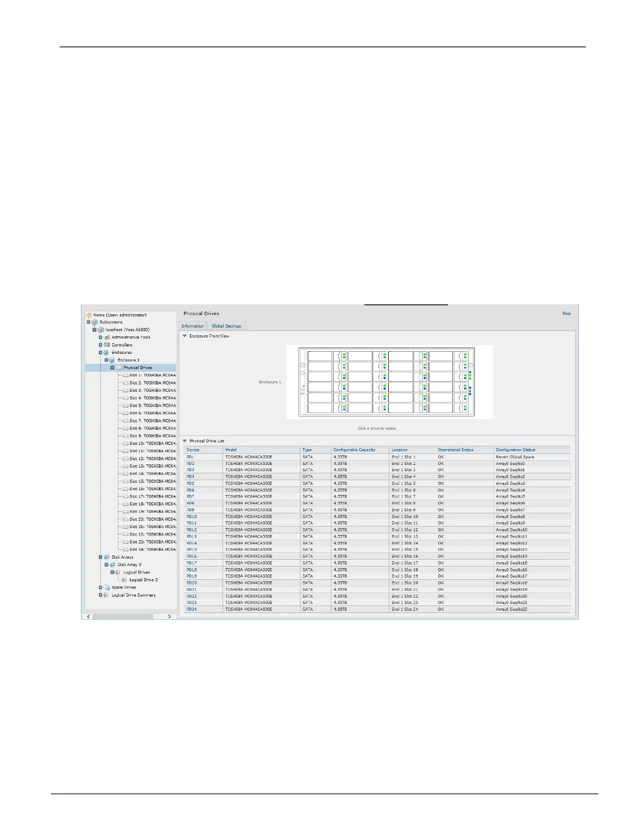Collapse the Disk Arrays tree node
The image size is (644, 834).
(x=100, y=557)
